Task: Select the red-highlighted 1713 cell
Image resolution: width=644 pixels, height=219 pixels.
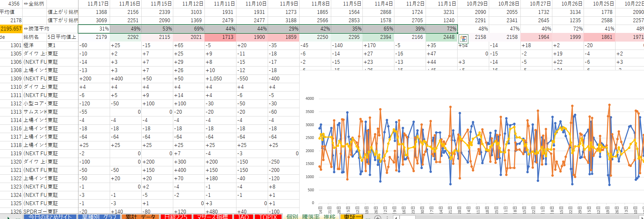Action: [220, 37]
